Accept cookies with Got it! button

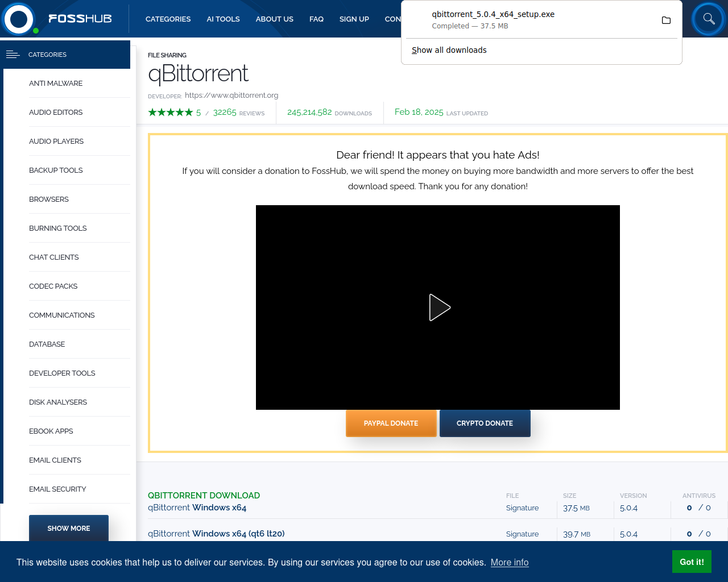pos(692,562)
